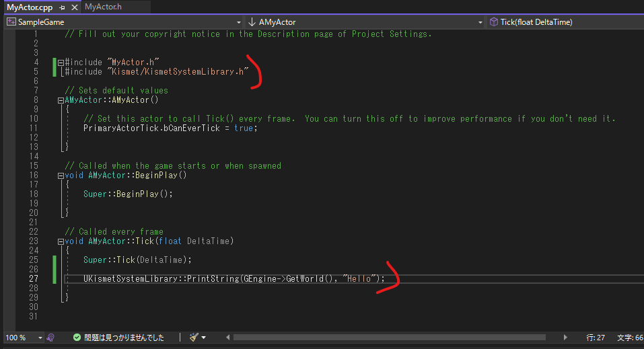Click line number 4 in the margin

pos(36,63)
